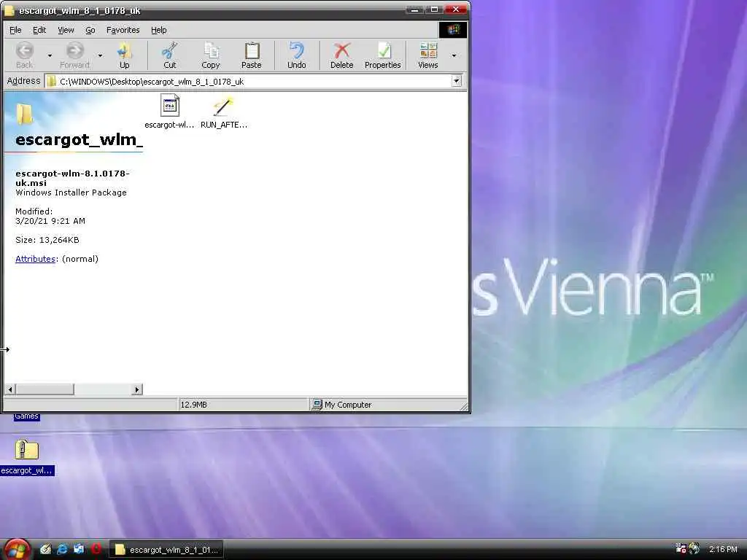
Task: Click the Undo toolbar icon
Action: (x=296, y=50)
